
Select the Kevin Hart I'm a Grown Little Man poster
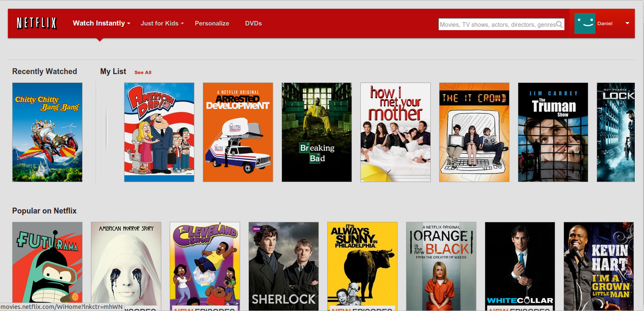pos(599,266)
